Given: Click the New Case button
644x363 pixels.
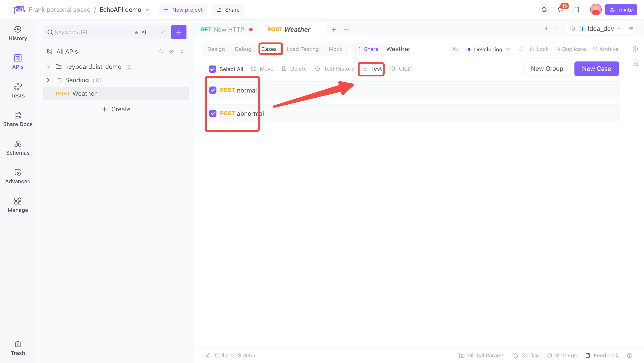Looking at the screenshot, I should [x=596, y=69].
